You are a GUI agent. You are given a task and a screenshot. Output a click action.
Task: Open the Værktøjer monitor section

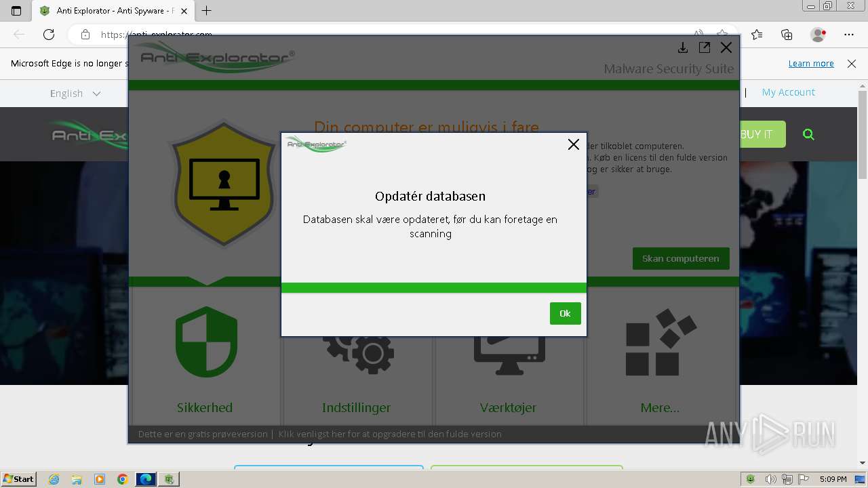coord(509,357)
